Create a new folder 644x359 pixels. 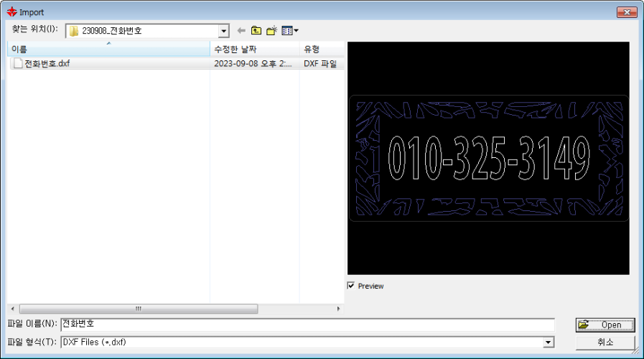coord(271,31)
